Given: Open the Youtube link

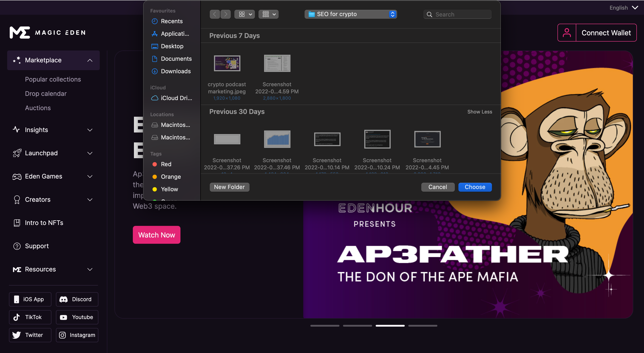Looking at the screenshot, I should click(77, 317).
